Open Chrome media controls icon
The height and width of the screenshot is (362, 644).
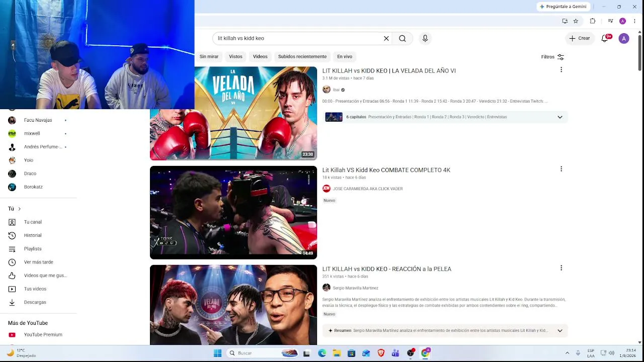[610, 21]
